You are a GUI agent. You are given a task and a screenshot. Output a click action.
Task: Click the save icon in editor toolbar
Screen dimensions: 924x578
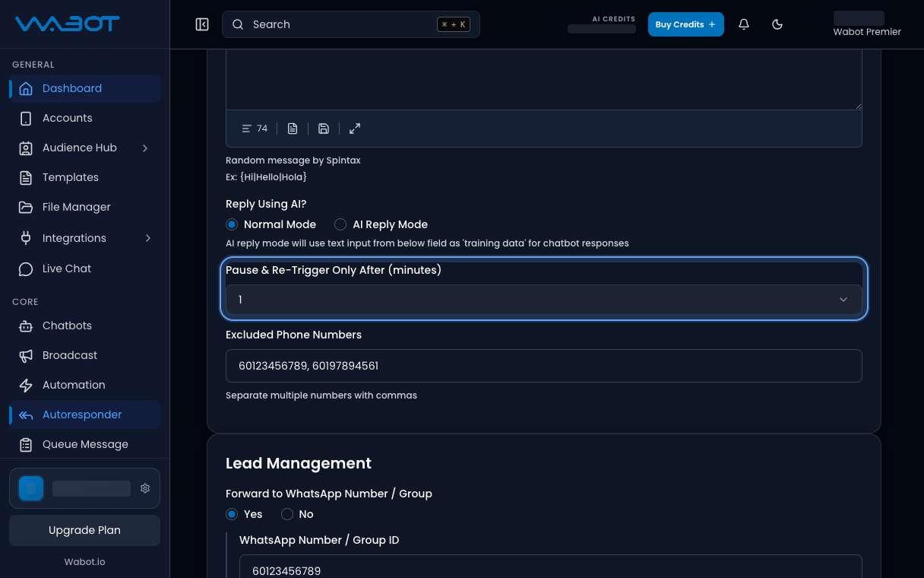[x=324, y=129]
